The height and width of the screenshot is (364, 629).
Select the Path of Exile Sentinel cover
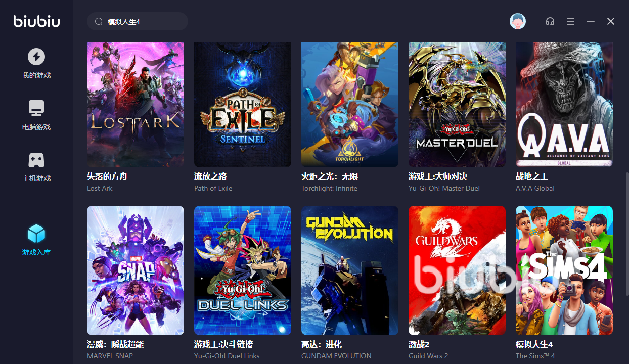(243, 105)
